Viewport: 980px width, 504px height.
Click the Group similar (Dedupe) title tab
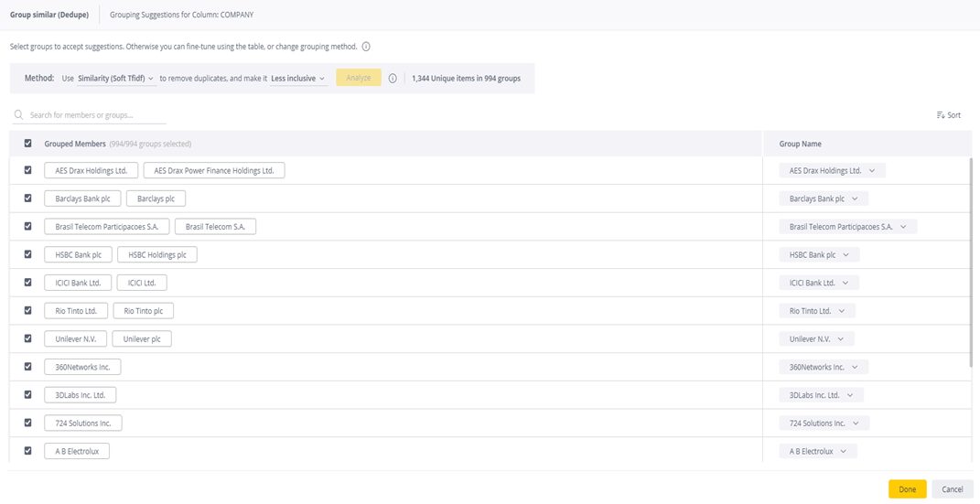pos(49,15)
